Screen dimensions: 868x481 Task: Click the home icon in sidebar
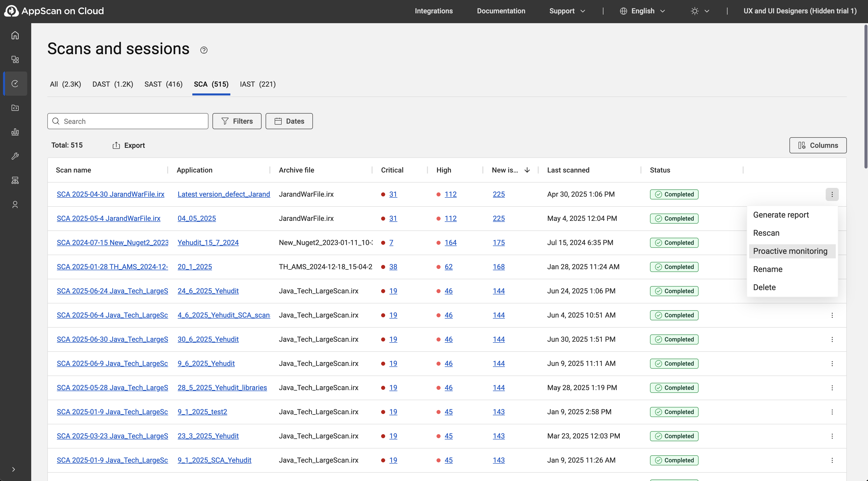[x=15, y=36]
